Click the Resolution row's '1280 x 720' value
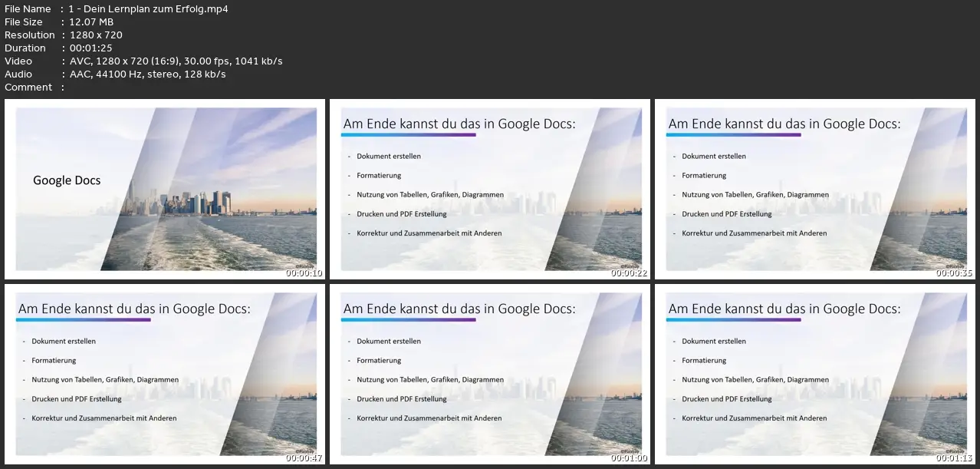 (x=96, y=35)
